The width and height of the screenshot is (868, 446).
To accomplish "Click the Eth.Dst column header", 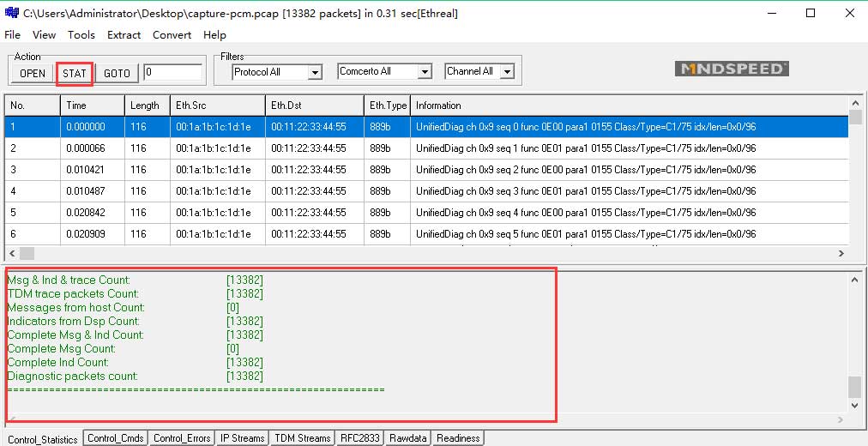I will click(315, 105).
